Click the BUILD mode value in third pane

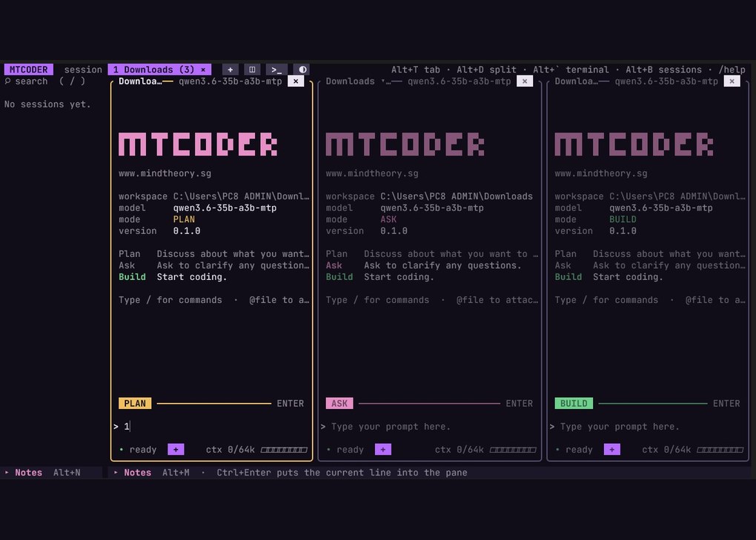click(x=623, y=219)
